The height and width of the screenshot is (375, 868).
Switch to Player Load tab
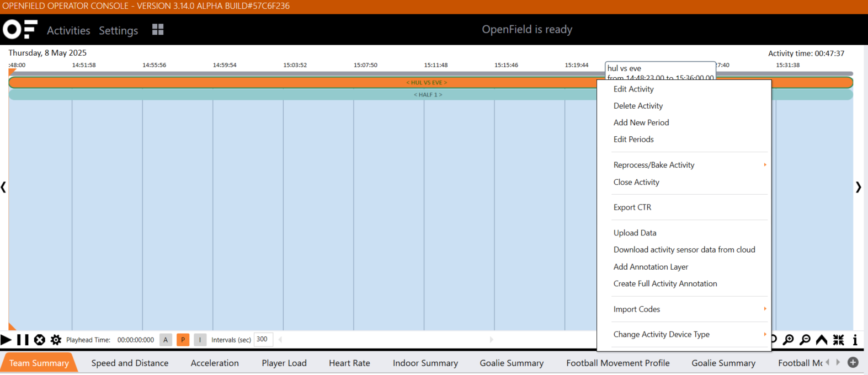[284, 363]
